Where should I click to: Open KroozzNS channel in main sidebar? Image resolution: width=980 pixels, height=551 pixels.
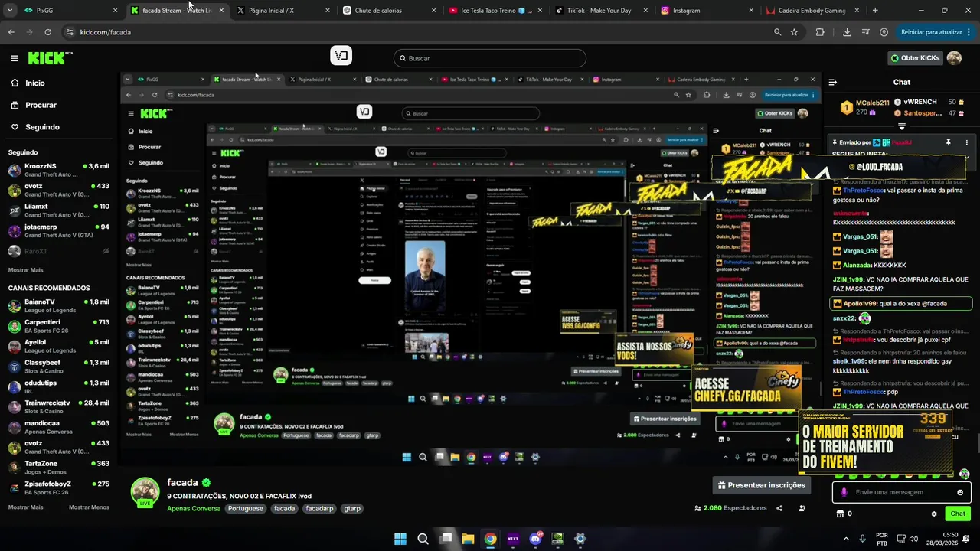(58, 170)
